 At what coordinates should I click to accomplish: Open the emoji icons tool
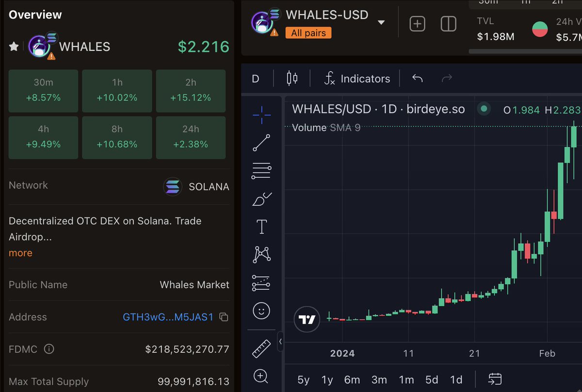tap(261, 311)
